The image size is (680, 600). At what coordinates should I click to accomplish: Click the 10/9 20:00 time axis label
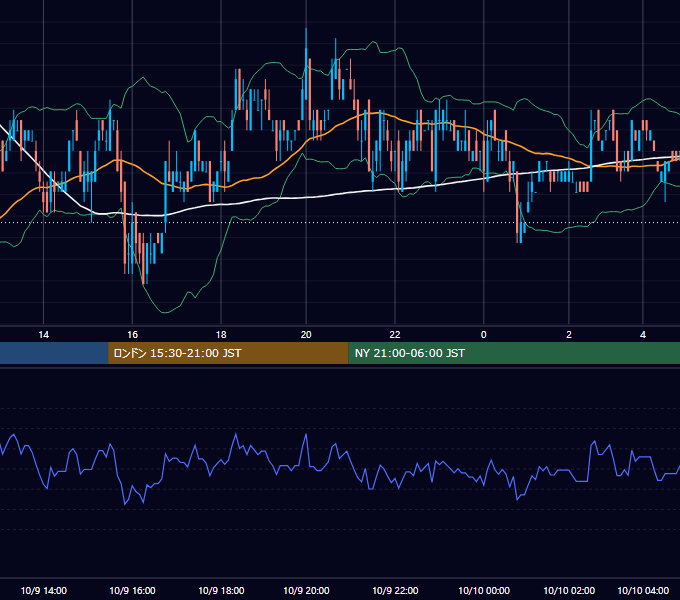(x=306, y=590)
